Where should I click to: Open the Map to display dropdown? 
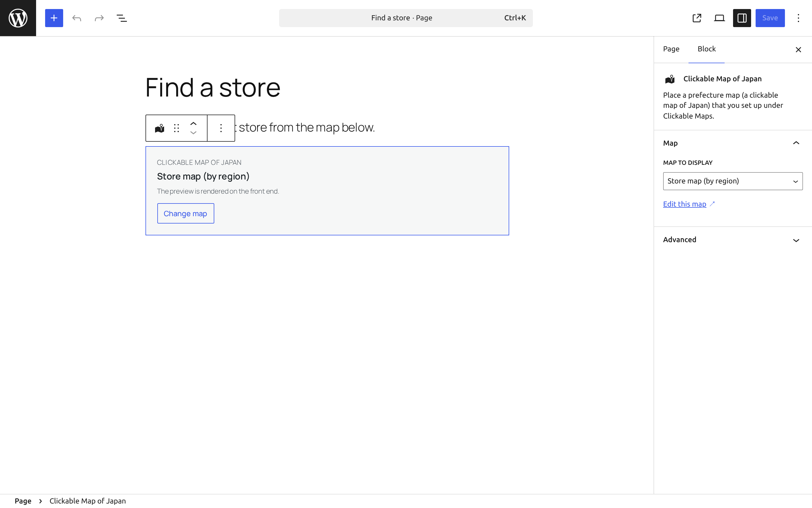733,181
